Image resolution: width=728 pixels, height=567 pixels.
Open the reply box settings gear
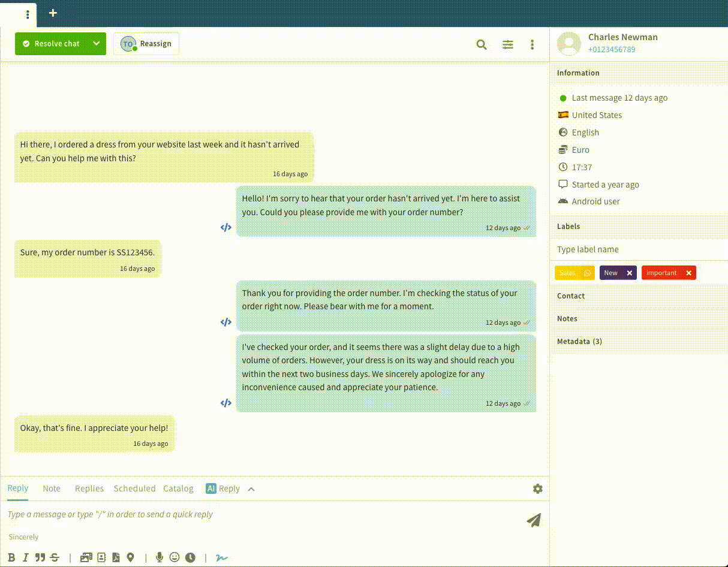(537, 488)
